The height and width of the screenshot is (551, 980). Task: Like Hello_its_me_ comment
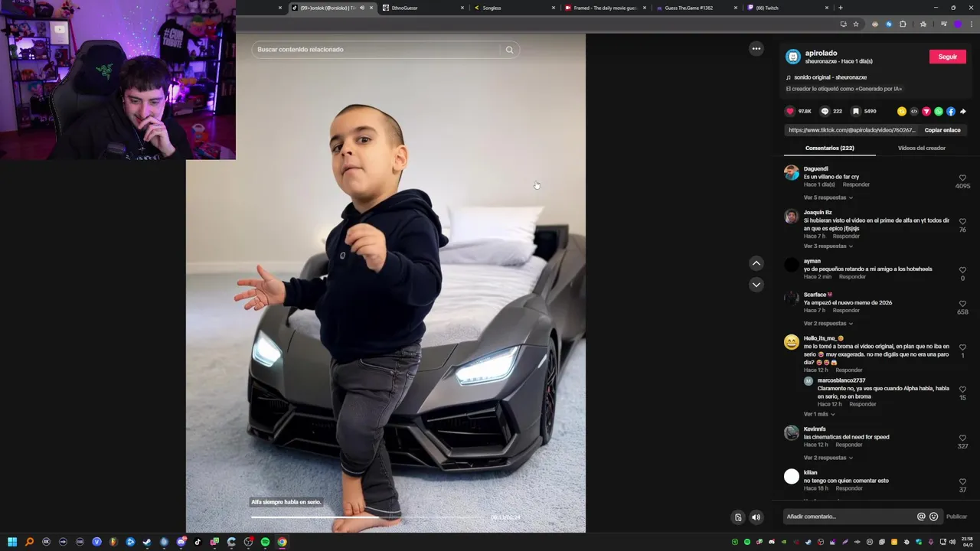[x=963, y=347]
